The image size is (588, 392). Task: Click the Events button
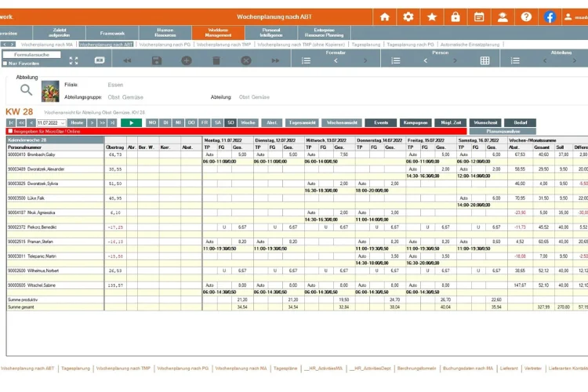pos(380,122)
